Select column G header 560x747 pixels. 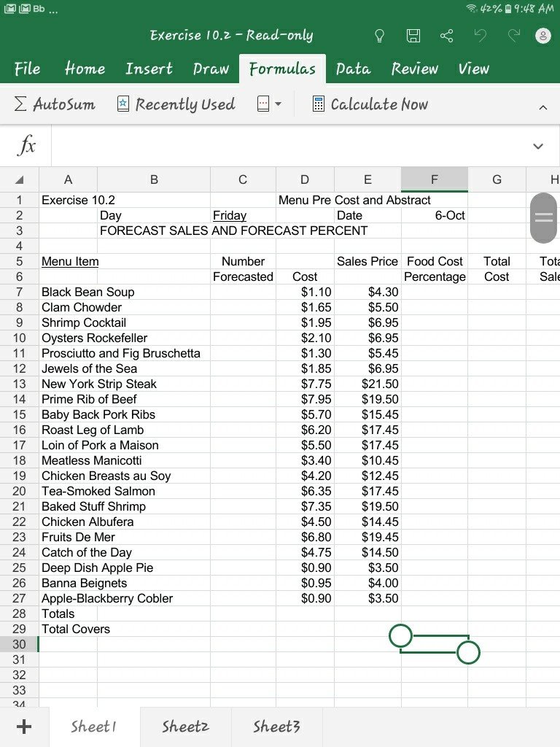click(497, 179)
